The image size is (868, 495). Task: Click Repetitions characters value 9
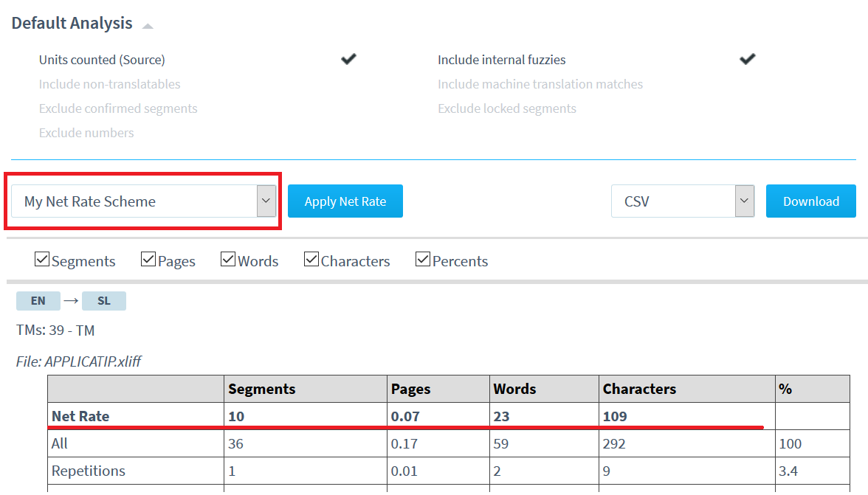(607, 471)
